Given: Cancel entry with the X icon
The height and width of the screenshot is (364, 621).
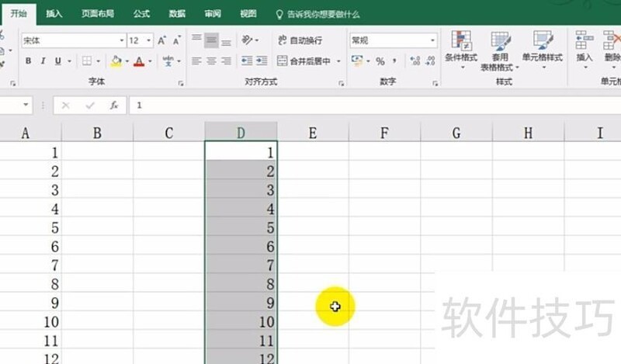Looking at the screenshot, I should tap(66, 106).
